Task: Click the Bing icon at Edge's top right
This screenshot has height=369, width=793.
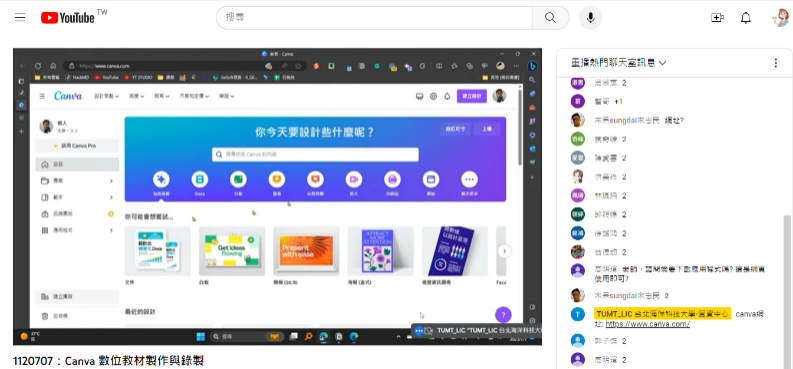Action: click(532, 66)
